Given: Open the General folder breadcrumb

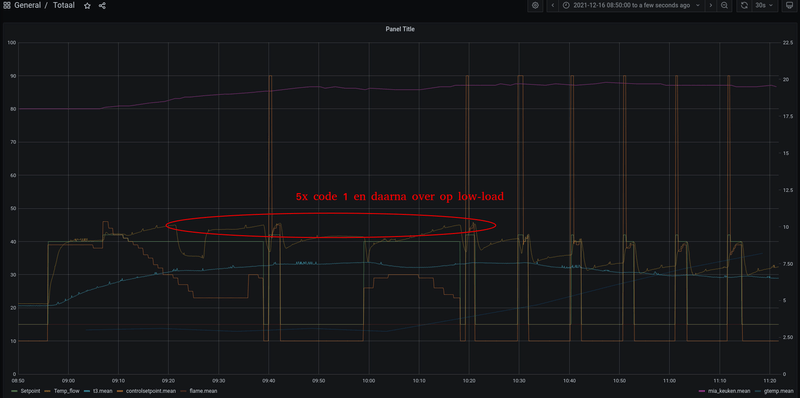Looking at the screenshot, I should pos(28,5).
